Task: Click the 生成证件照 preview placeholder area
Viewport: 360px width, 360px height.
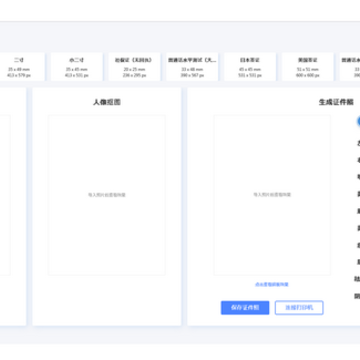Action: (272, 195)
